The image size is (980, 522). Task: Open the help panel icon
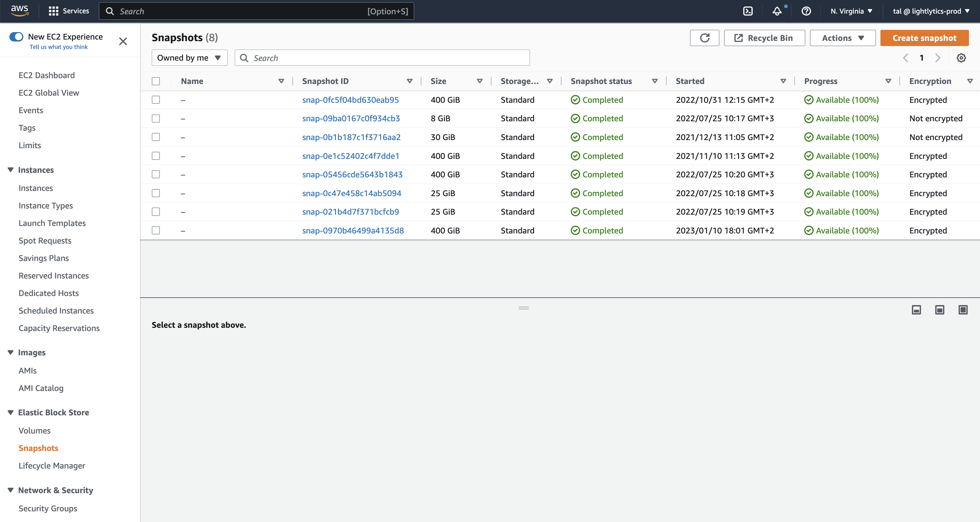point(806,11)
